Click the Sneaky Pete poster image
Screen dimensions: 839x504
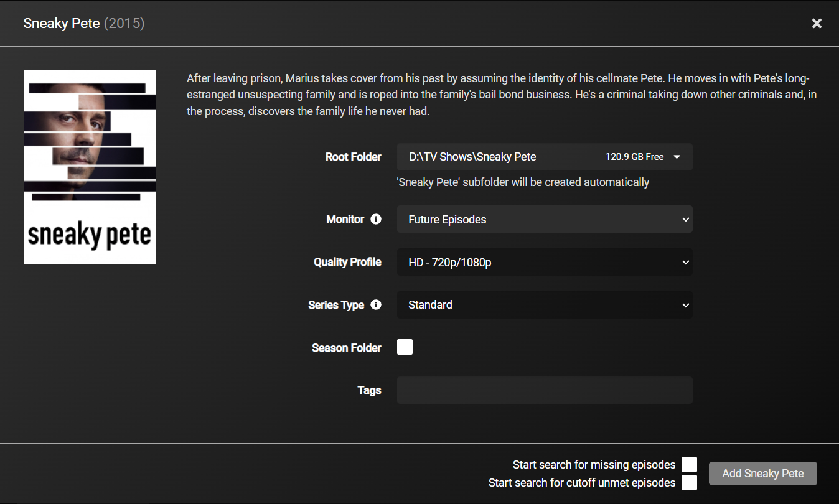point(90,167)
